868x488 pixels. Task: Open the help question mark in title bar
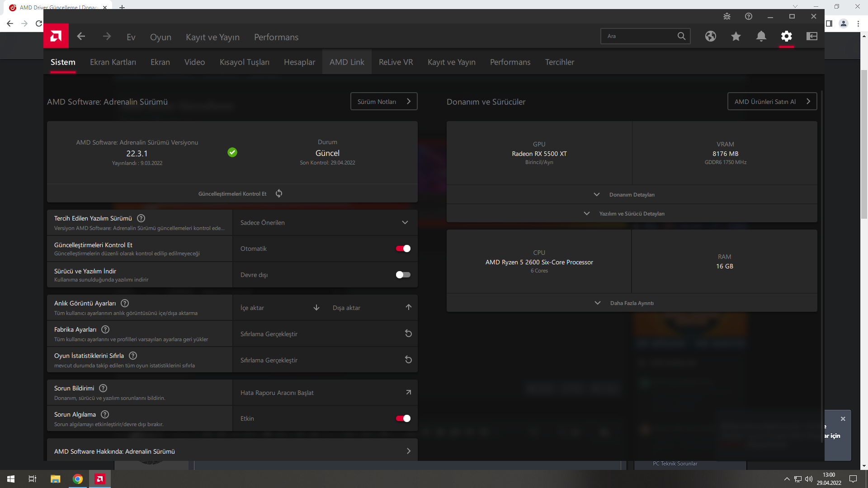749,16
